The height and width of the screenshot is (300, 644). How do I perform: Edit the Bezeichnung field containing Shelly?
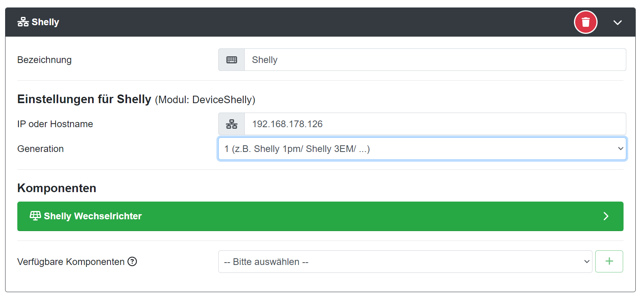coord(435,60)
